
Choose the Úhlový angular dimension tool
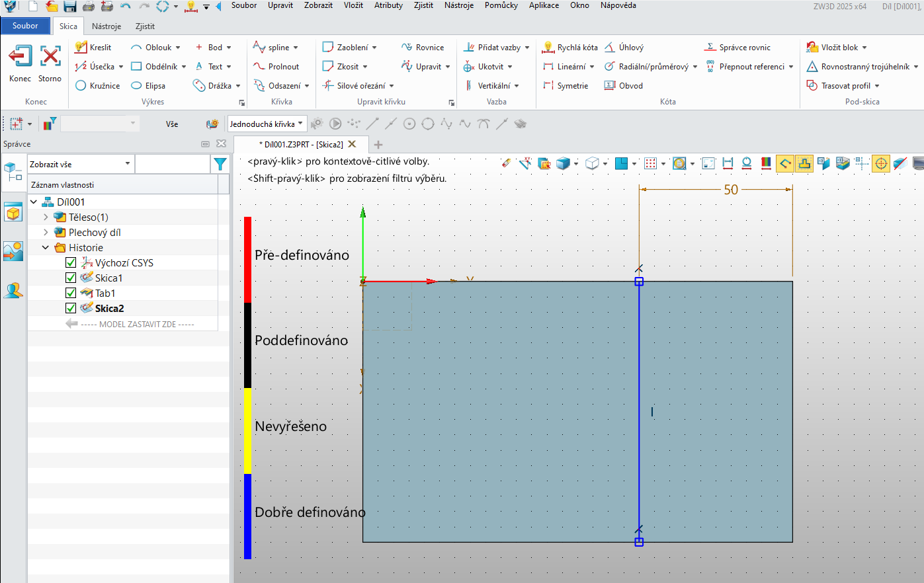[x=624, y=48]
